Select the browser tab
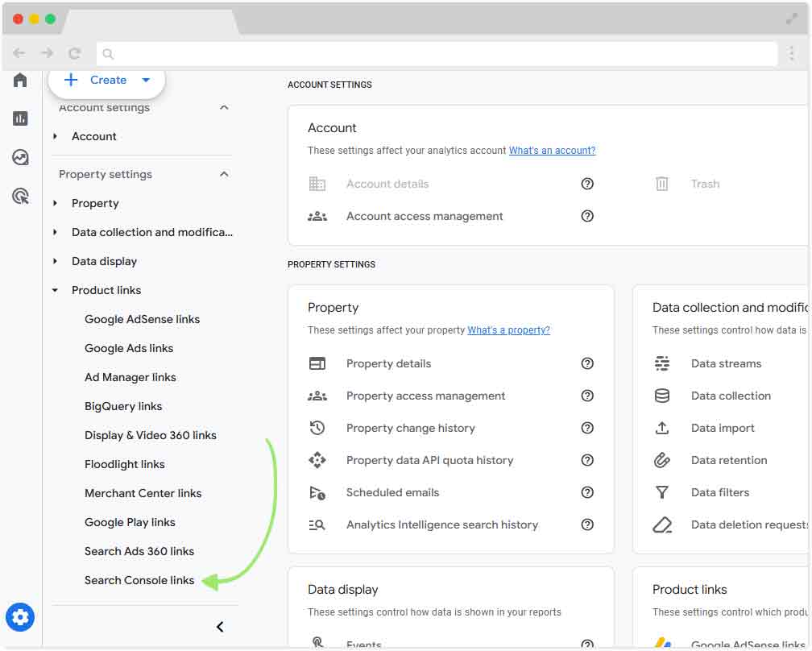 [x=151, y=23]
